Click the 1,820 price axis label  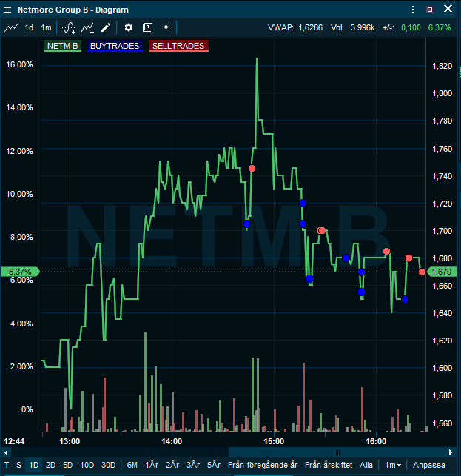tap(442, 66)
